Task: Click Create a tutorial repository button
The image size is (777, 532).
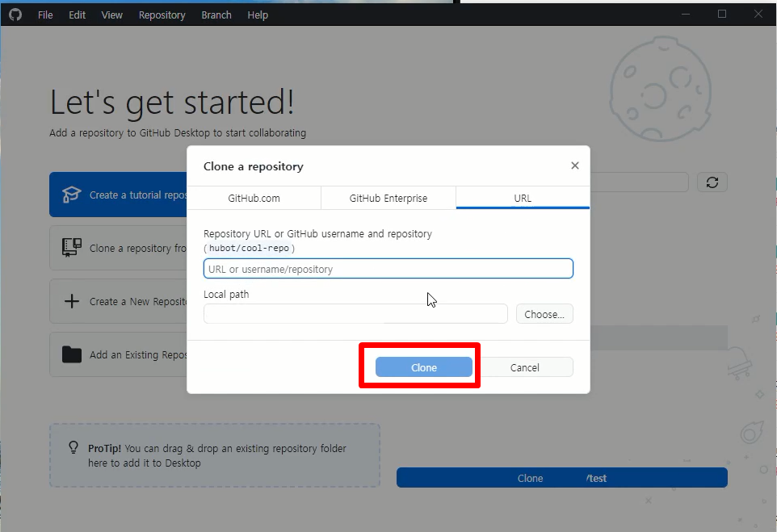Action: (118, 195)
